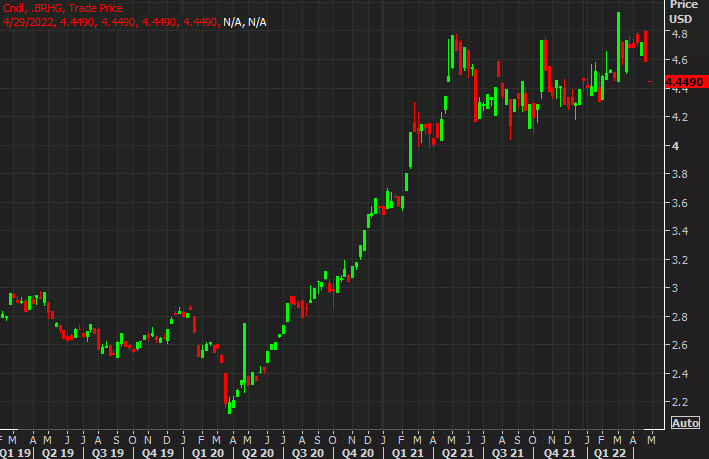This screenshot has height=459, width=709.
Task: Click the lowest green candle near 2.2
Action: [x=230, y=403]
